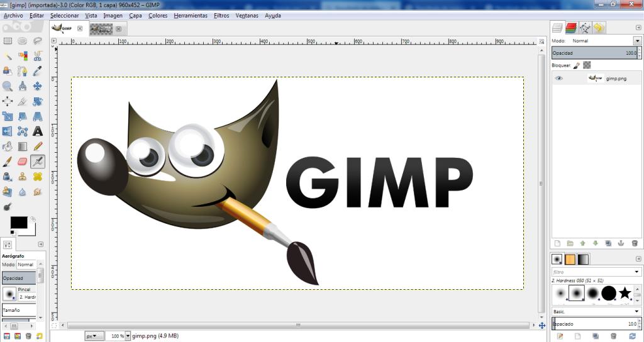Switch to the Undo History tab
This screenshot has height=342, width=644.
(599, 28)
